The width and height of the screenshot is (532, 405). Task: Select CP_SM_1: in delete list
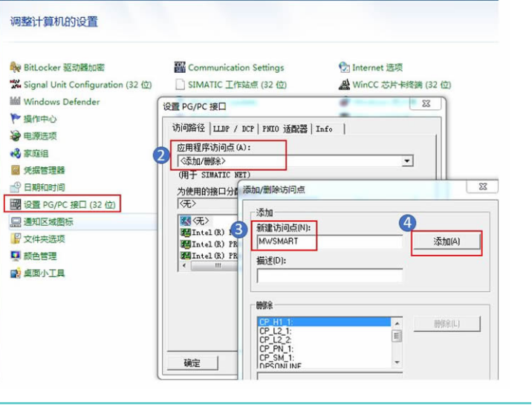[324, 357]
